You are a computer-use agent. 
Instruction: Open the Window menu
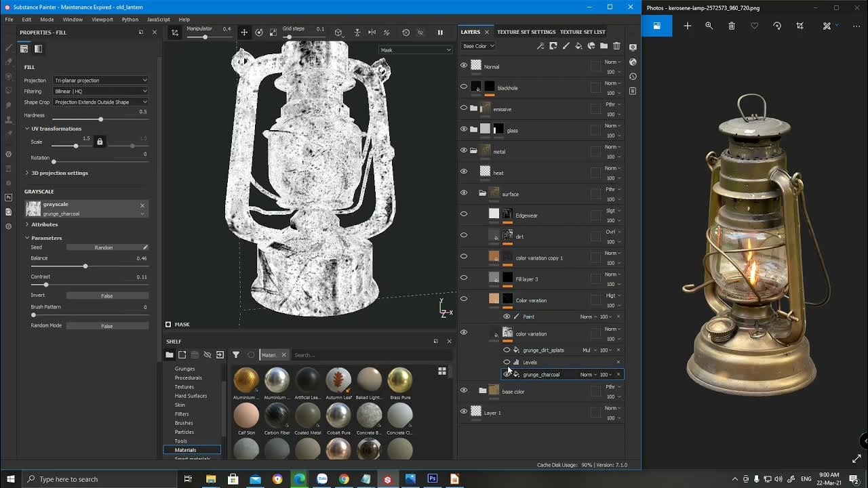coord(73,20)
